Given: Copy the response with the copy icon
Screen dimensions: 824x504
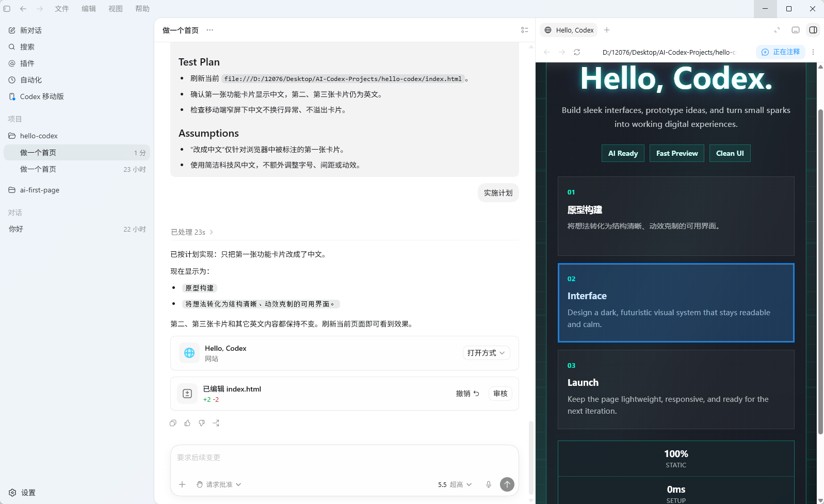Looking at the screenshot, I should pos(173,423).
